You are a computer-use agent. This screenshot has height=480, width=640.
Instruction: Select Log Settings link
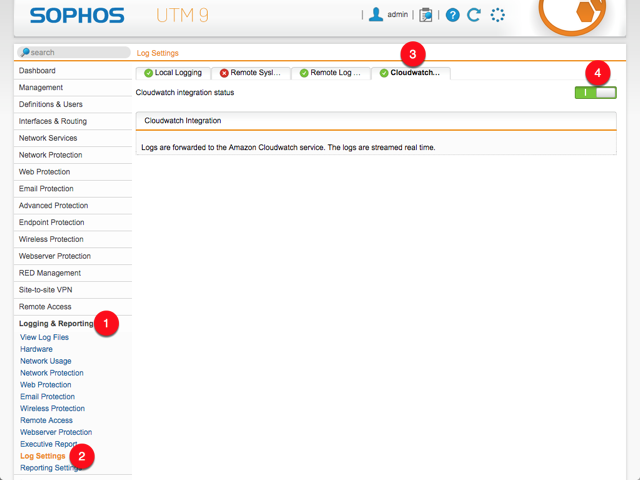tap(43, 456)
